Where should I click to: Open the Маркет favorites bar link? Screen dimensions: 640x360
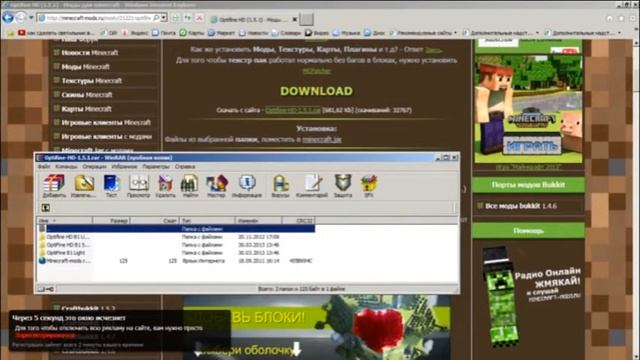point(222,33)
